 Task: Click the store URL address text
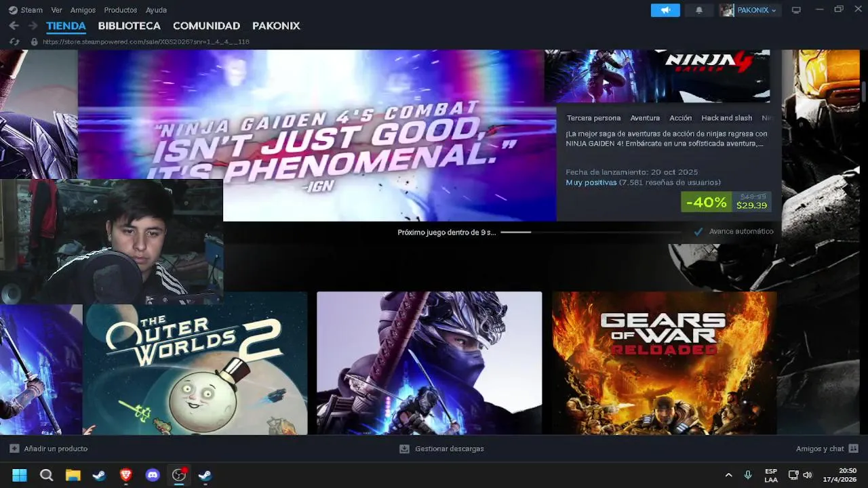coord(146,42)
